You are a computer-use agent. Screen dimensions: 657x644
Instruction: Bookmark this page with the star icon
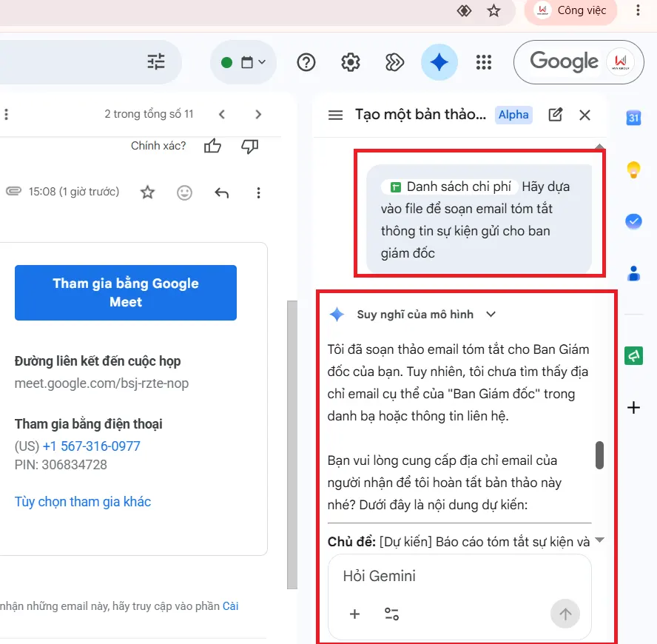tap(494, 10)
